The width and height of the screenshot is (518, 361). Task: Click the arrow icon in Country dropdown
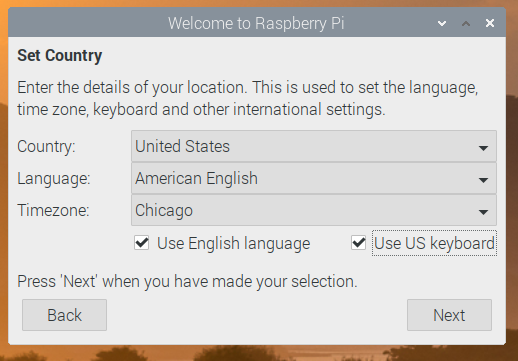point(483,148)
